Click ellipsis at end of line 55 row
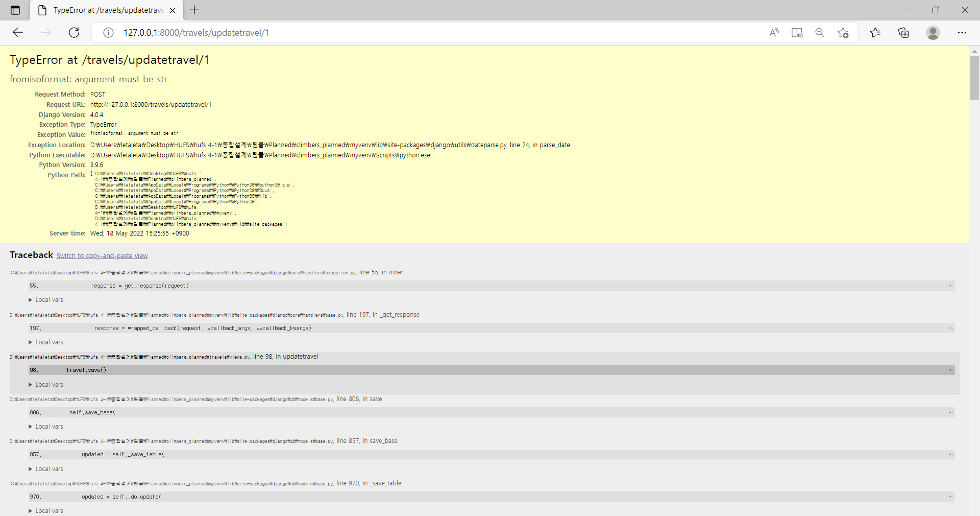Image resolution: width=980 pixels, height=516 pixels. pyautogui.click(x=950, y=286)
